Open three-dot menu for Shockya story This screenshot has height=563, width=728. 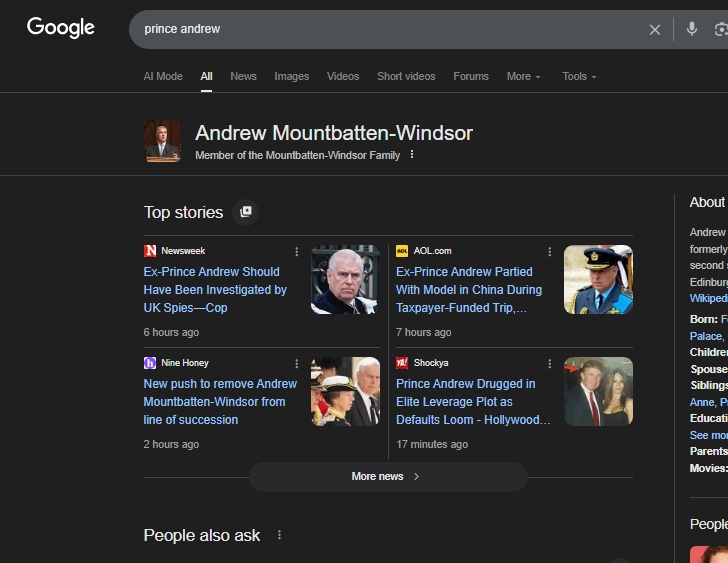click(x=549, y=363)
